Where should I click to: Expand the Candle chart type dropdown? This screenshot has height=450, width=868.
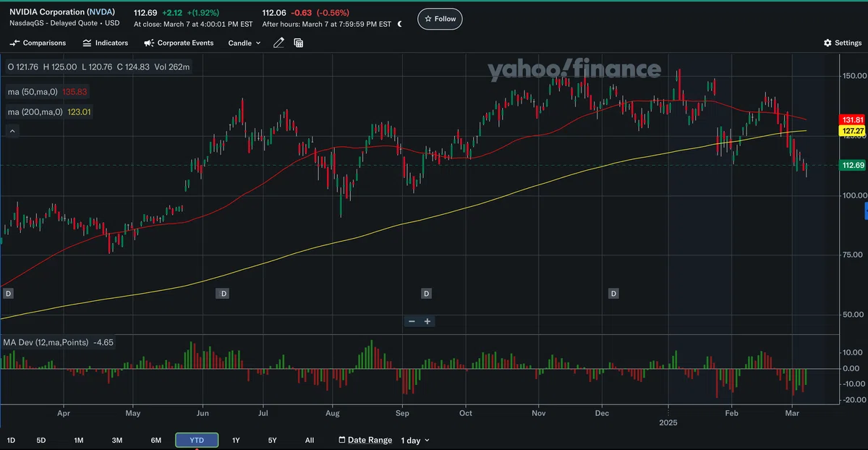coord(244,43)
